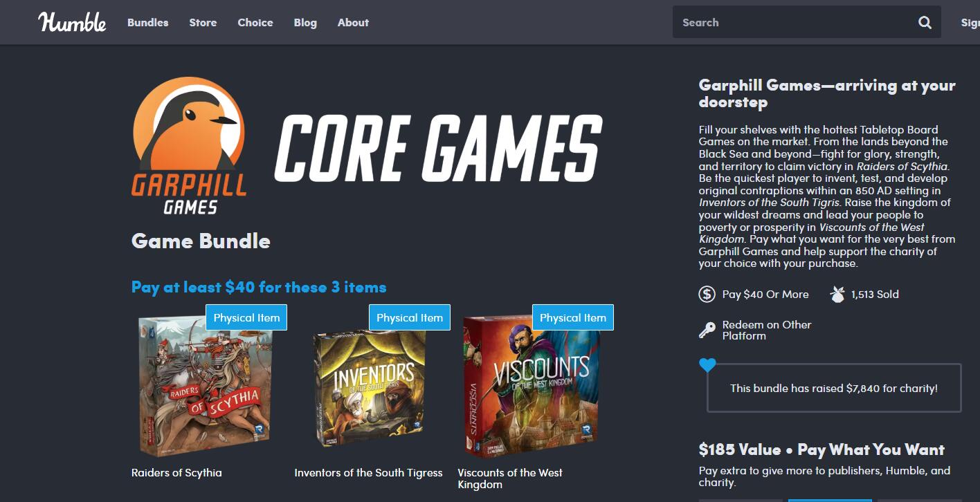Select the Raiders of Scythia box image
Image resolution: width=980 pixels, height=502 pixels.
[x=205, y=386]
